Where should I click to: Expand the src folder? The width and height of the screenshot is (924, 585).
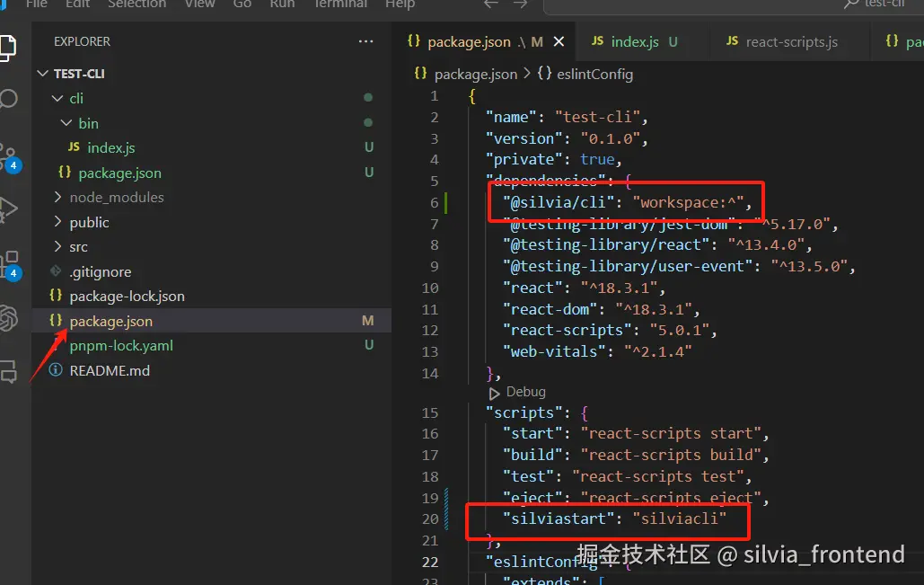[78, 247]
